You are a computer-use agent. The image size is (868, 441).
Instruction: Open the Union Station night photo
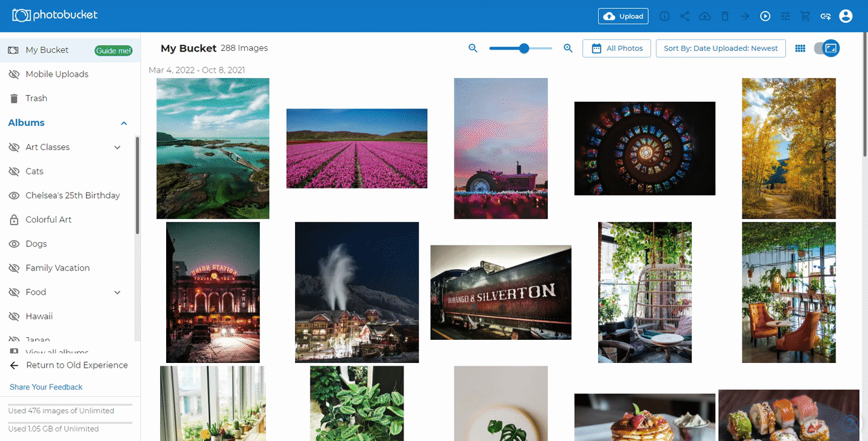click(213, 292)
